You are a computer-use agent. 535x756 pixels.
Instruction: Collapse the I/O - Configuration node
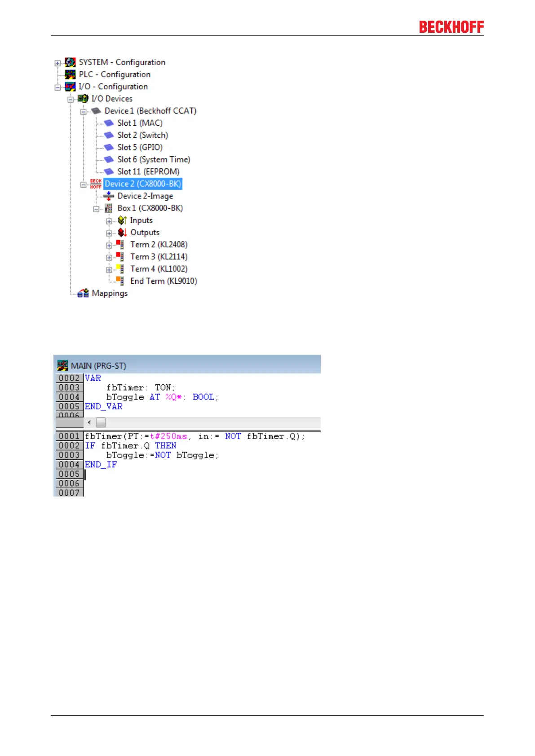point(57,87)
